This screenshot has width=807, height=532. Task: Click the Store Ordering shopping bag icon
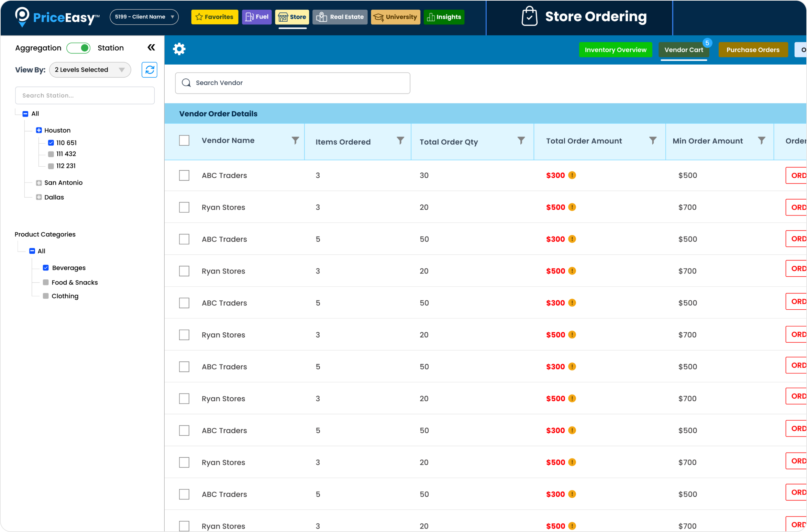coord(529,16)
